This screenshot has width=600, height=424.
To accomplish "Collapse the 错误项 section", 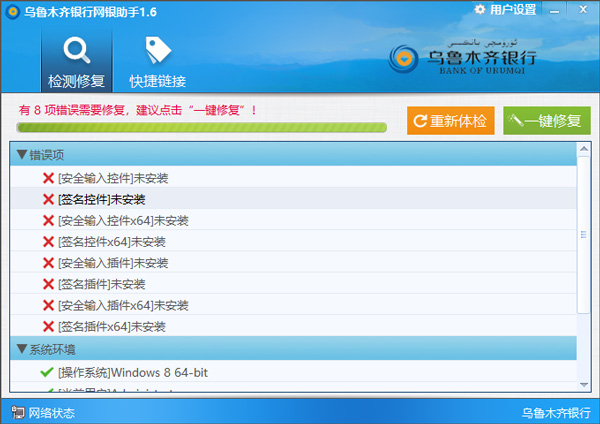I will (x=22, y=155).
